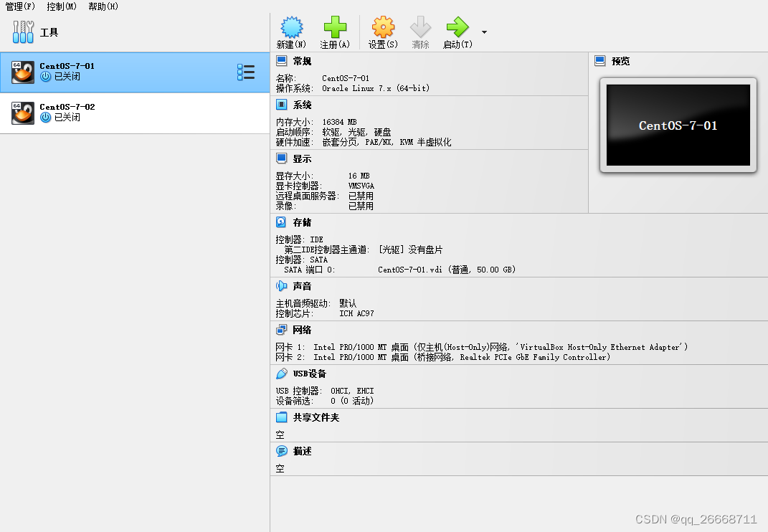Click the optical drive [光驱] 没有盘片 entry
This screenshot has width=768, height=532.
410,250
